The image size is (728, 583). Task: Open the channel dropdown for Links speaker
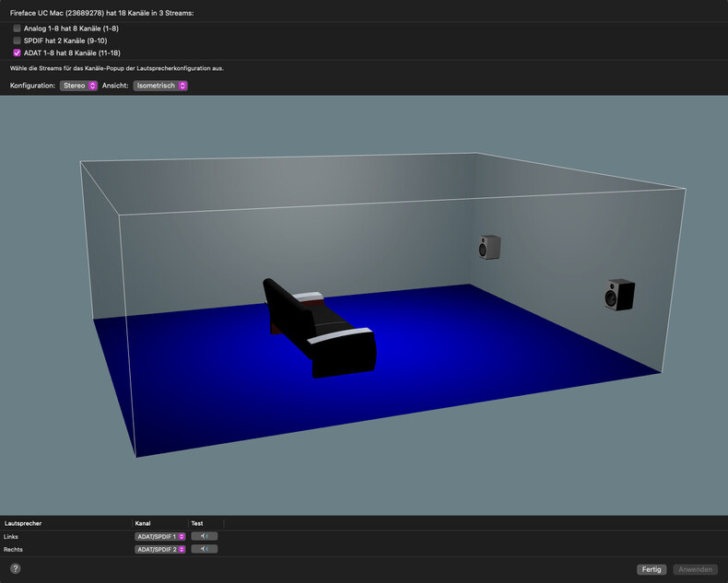click(x=160, y=537)
